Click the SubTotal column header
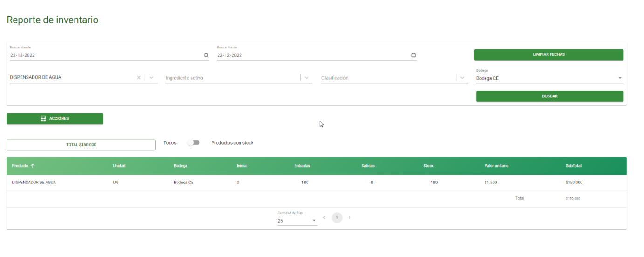Screen dimensions: 644x257 [x=573, y=166]
